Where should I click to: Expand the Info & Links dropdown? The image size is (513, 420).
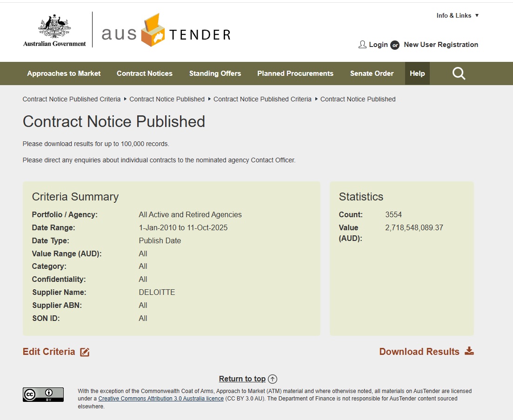tap(457, 15)
